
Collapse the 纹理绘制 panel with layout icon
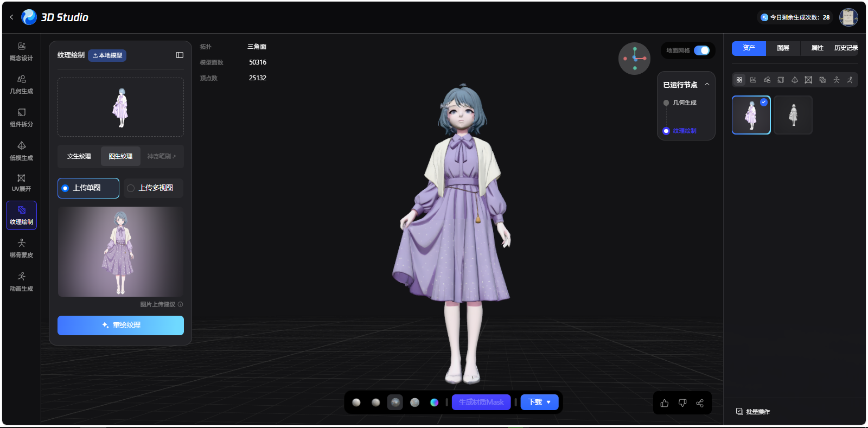180,55
